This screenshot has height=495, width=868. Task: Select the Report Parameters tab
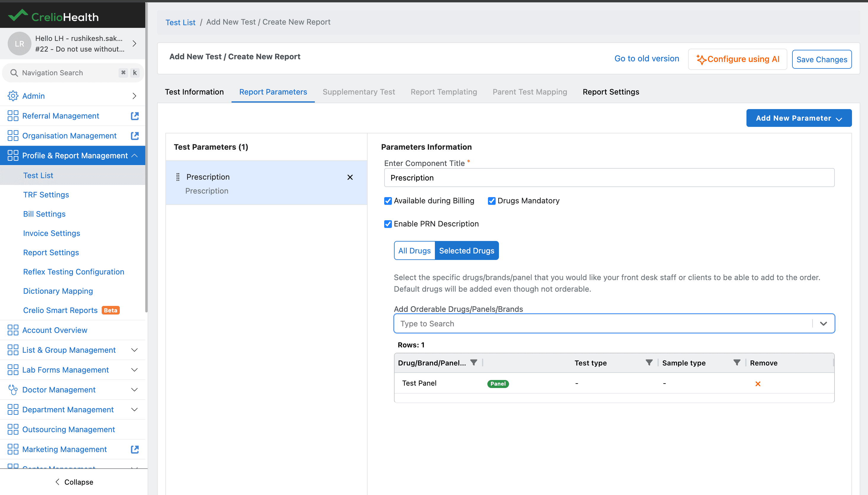(273, 92)
